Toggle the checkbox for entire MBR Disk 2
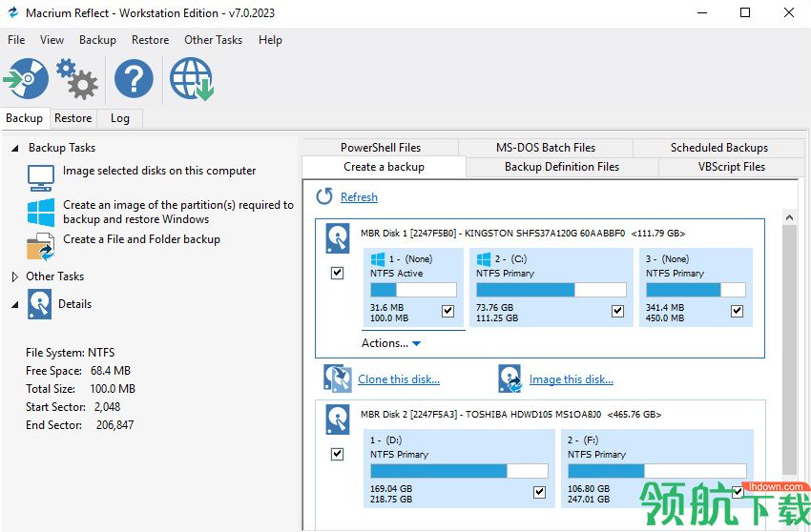The height and width of the screenshot is (532, 811). (x=337, y=454)
